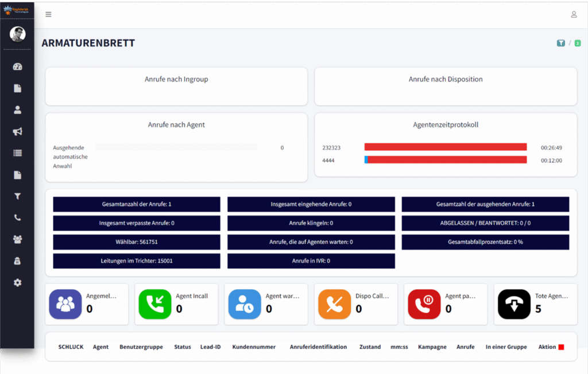Viewport: 588px width, 374px height.
Task: Expand the Anrufe nach Disposition panel
Action: click(446, 80)
